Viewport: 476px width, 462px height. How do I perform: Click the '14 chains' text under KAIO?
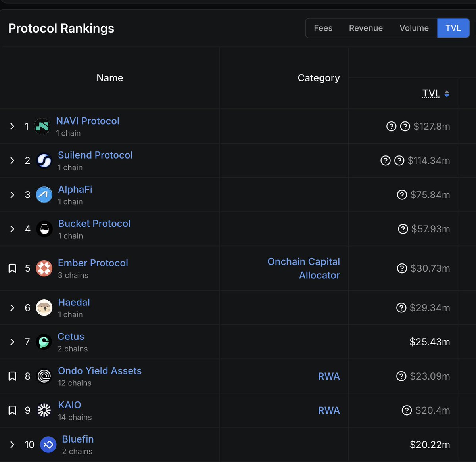(75, 417)
